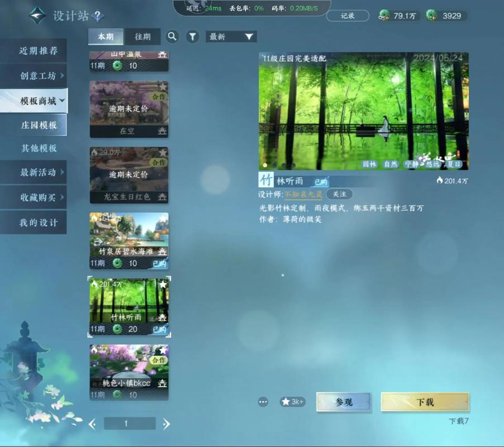Click the page number field showing 1
This screenshot has height=447, width=504.
pos(130,424)
